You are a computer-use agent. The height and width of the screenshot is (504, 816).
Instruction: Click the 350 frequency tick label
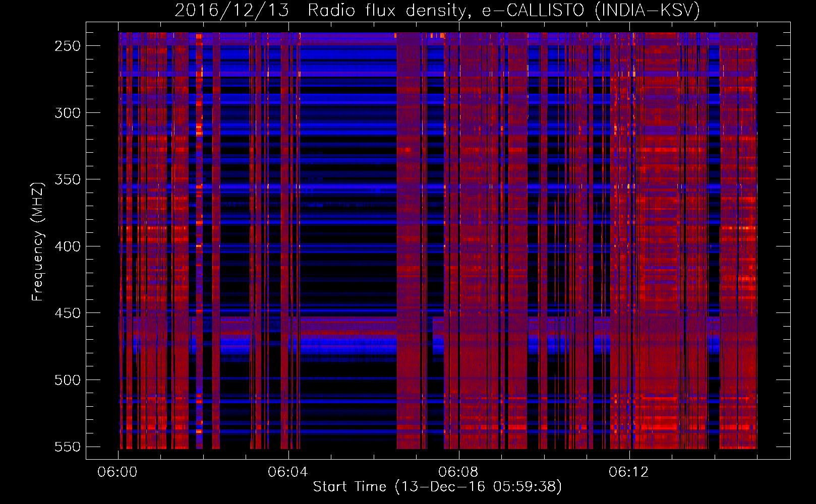click(68, 179)
